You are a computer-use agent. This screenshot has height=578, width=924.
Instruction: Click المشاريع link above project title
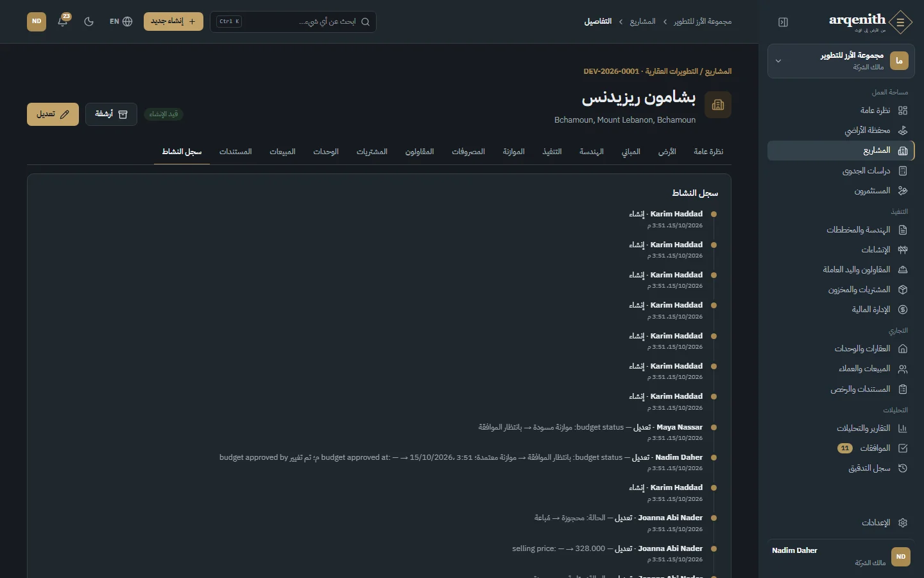tap(718, 71)
